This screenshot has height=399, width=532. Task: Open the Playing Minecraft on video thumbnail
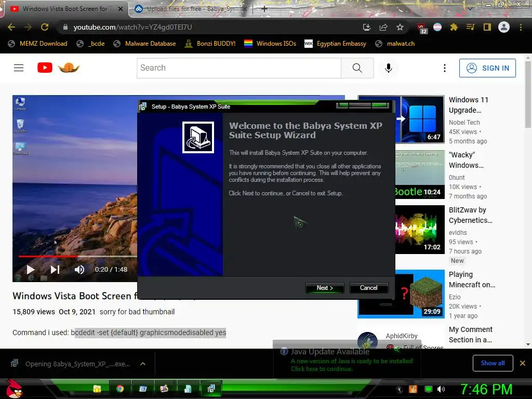401,294
